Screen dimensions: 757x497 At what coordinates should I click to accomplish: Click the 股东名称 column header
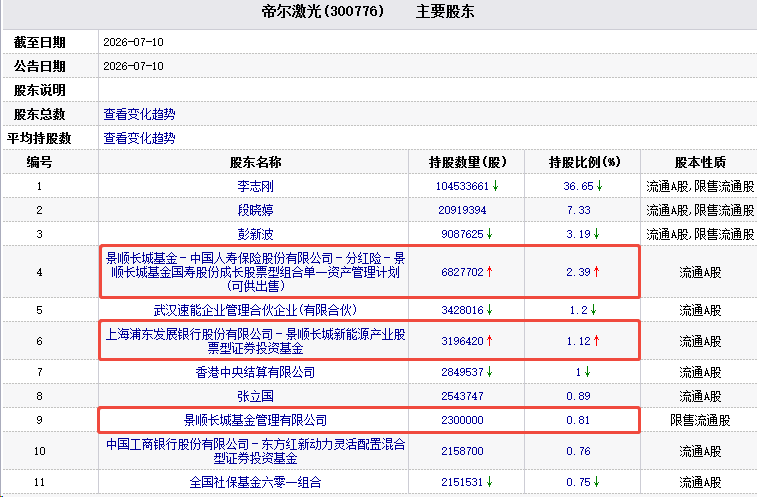[255, 162]
